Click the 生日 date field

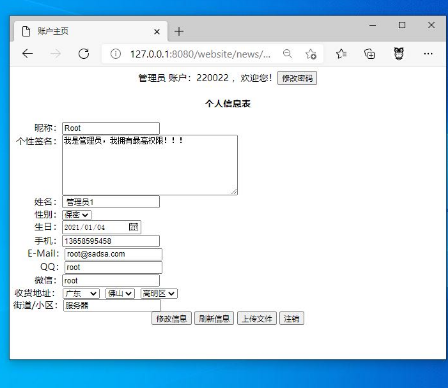[x=101, y=227]
